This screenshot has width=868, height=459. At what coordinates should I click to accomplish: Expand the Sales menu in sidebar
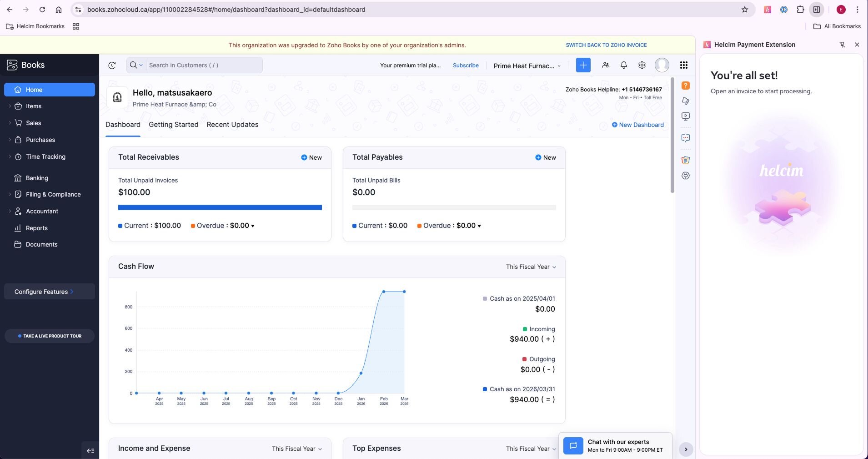pyautogui.click(x=33, y=123)
